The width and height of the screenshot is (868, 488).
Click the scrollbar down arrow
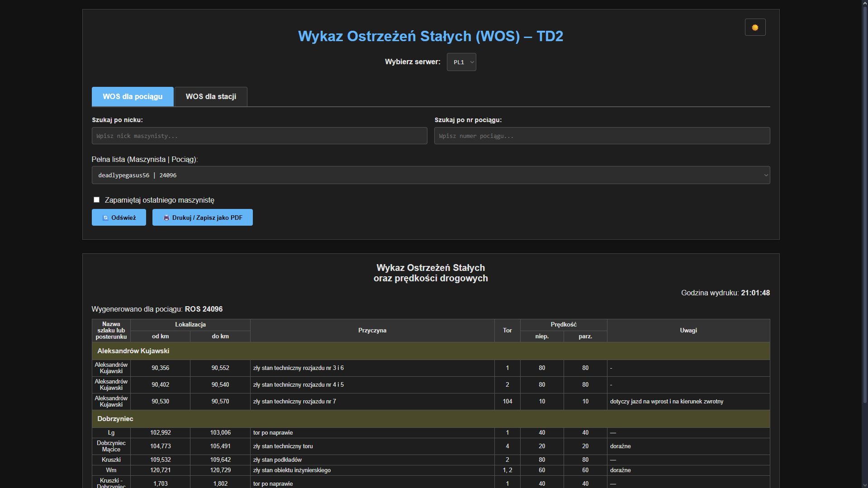point(864,485)
